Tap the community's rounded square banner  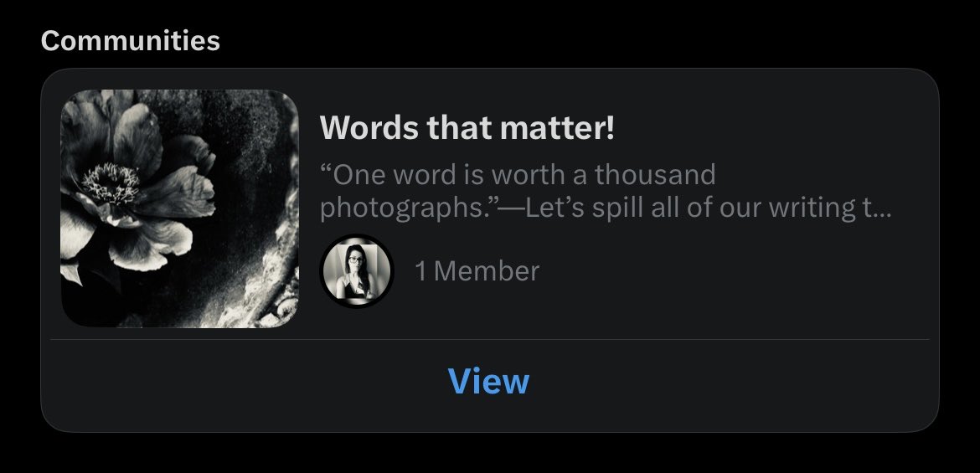(x=180, y=208)
